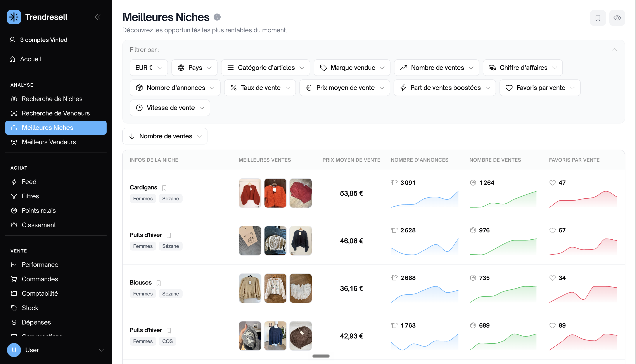Open the Feed page
The height and width of the screenshot is (364, 636).
click(56, 182)
